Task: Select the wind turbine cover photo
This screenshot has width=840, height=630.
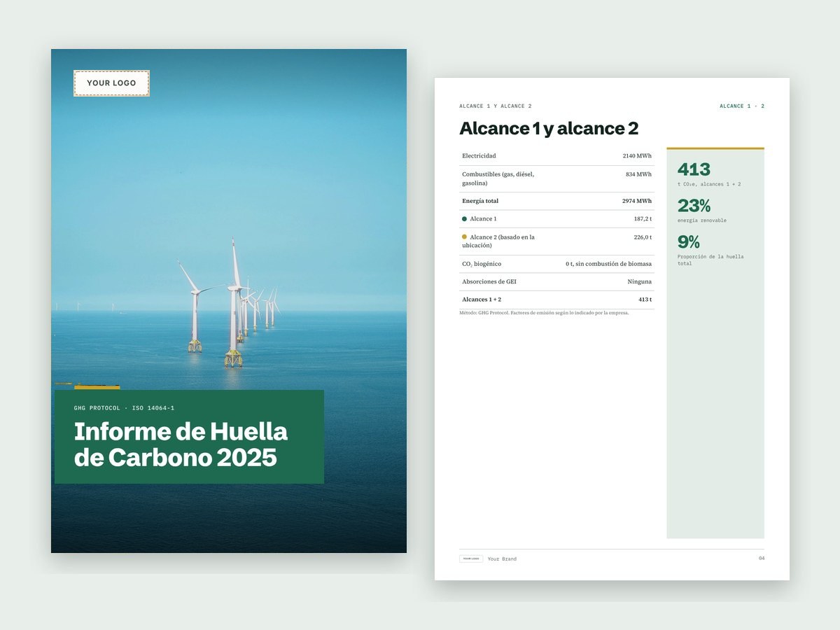Action: tap(229, 301)
